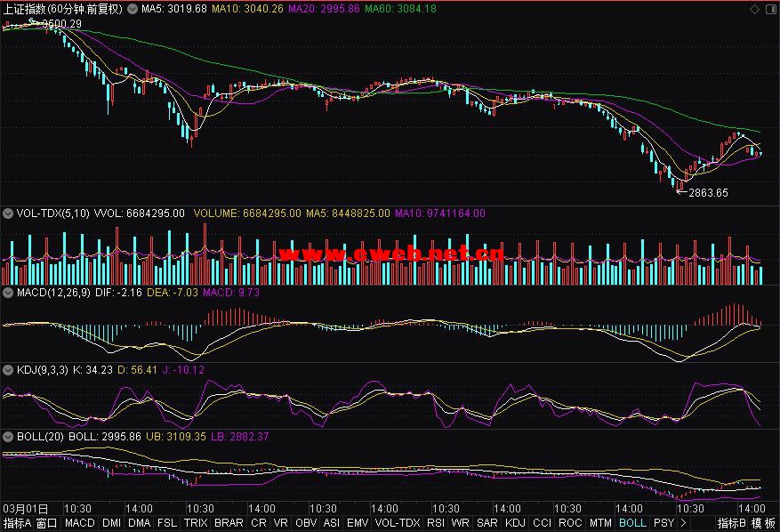Select the RSI indicator tab
Screen dimensions: 780x532
click(x=436, y=523)
